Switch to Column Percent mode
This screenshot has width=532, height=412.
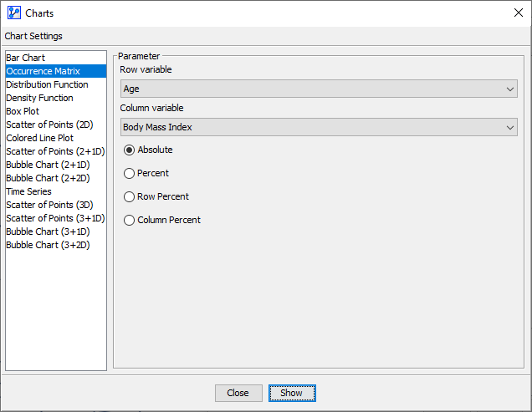129,220
